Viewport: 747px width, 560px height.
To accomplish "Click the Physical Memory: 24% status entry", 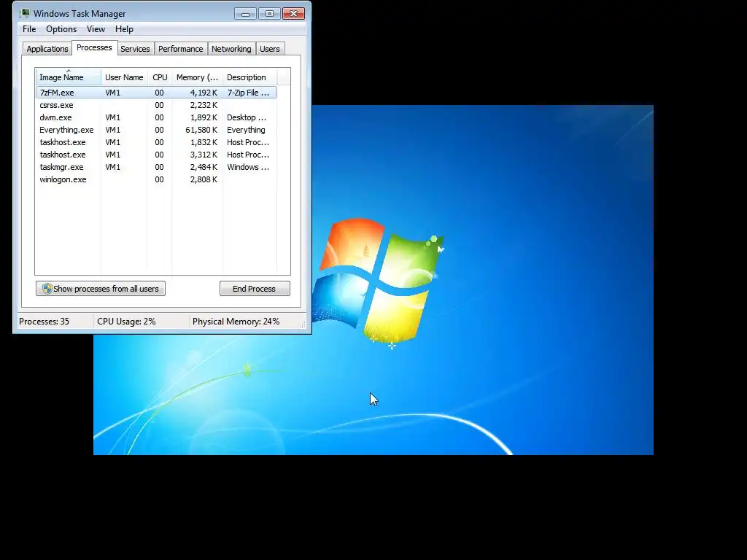I will coord(236,322).
